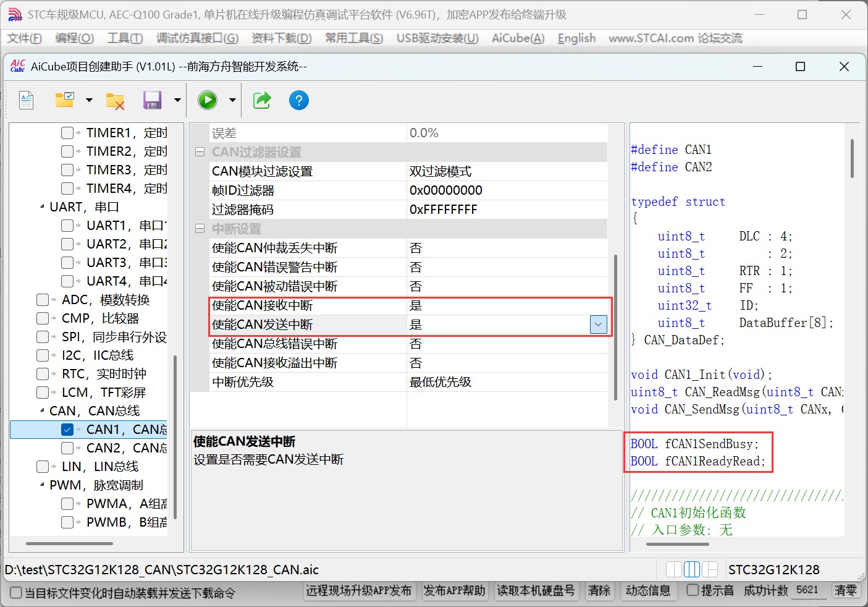Toggle the 当目标文件变化时自动装载并发送下载命令 checkbox
The height and width of the screenshot is (607, 868).
[x=16, y=593]
